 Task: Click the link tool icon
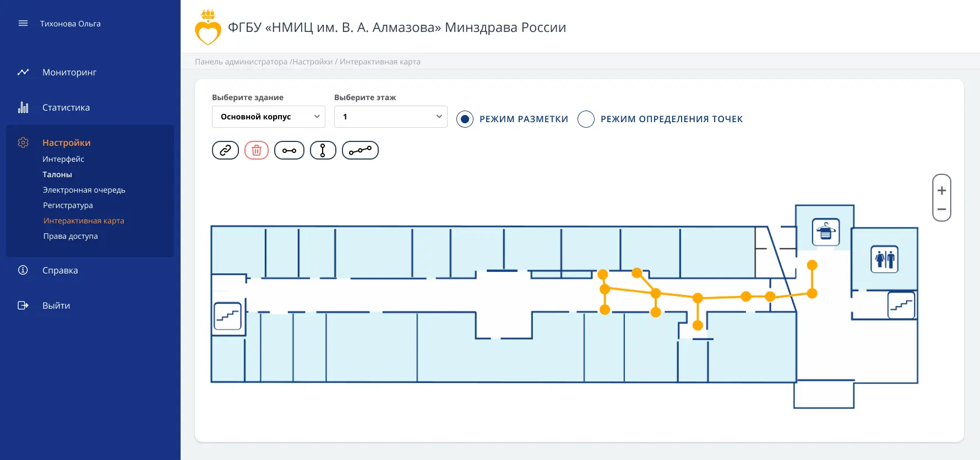225,150
